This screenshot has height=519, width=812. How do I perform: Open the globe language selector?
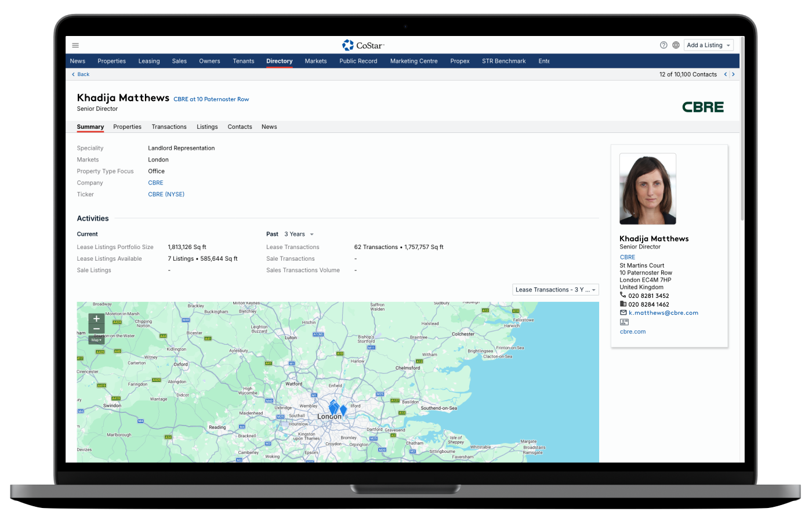click(676, 45)
